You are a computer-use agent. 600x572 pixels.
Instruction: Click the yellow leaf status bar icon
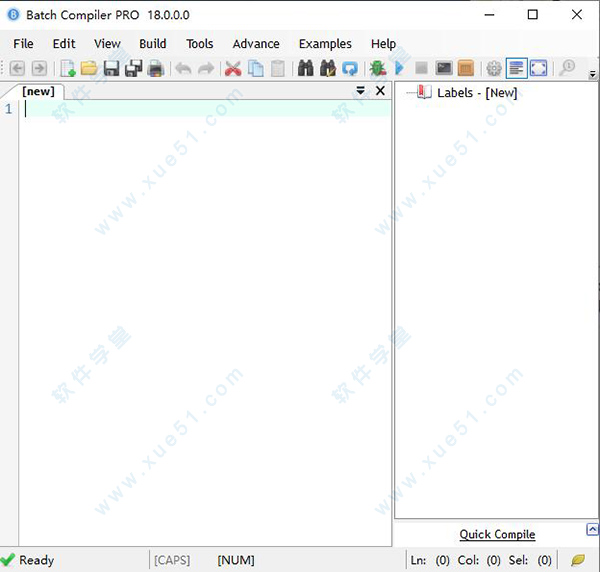[x=578, y=560]
